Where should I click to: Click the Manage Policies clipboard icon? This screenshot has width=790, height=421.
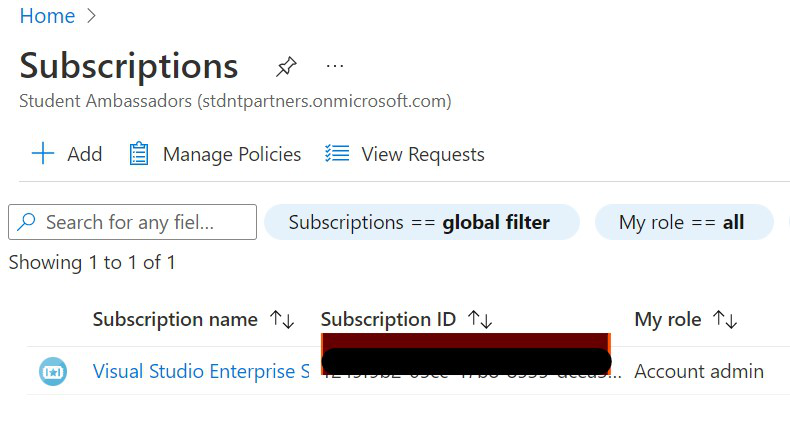[x=139, y=154]
